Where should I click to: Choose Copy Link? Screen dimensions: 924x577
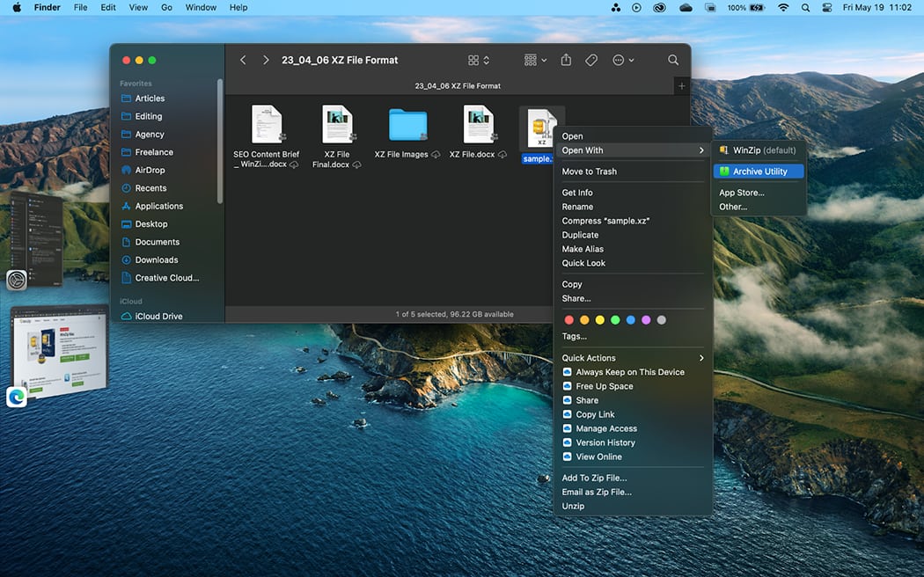click(633, 414)
